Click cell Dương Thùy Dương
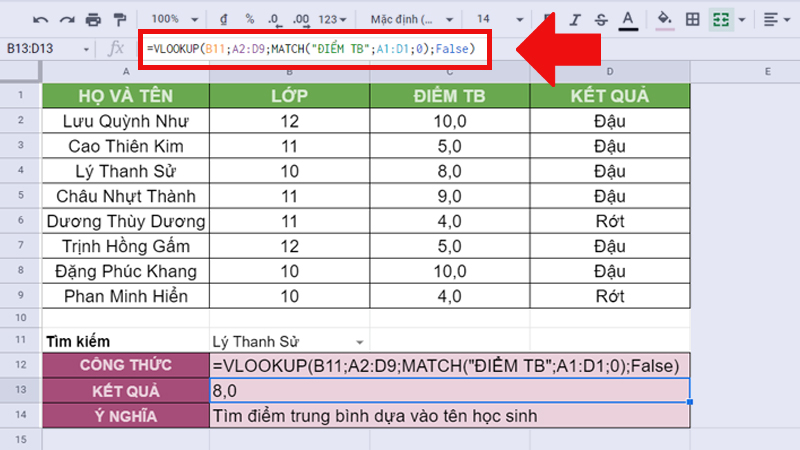The image size is (800, 450). (x=126, y=221)
